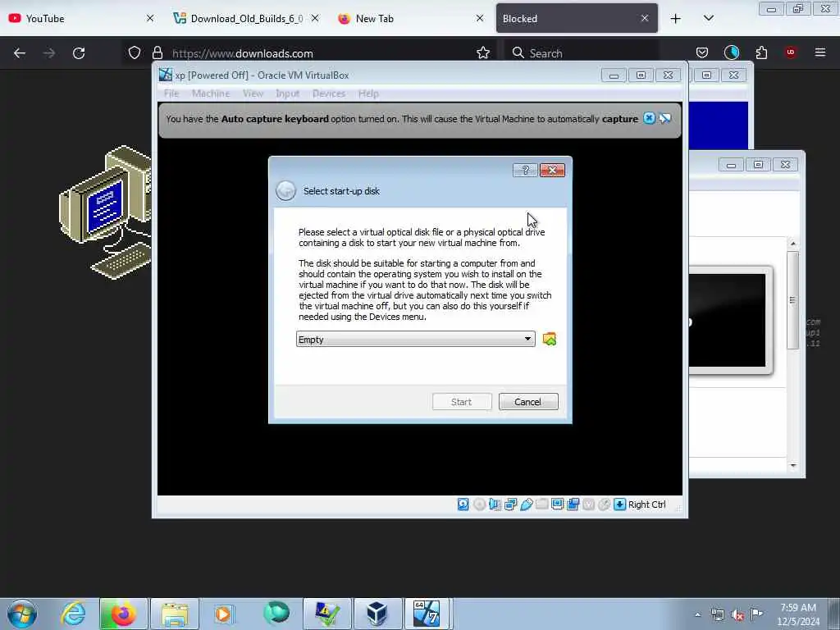Open the Devices menu in VirtualBox VM window
The width and height of the screenshot is (840, 630).
[328, 94]
